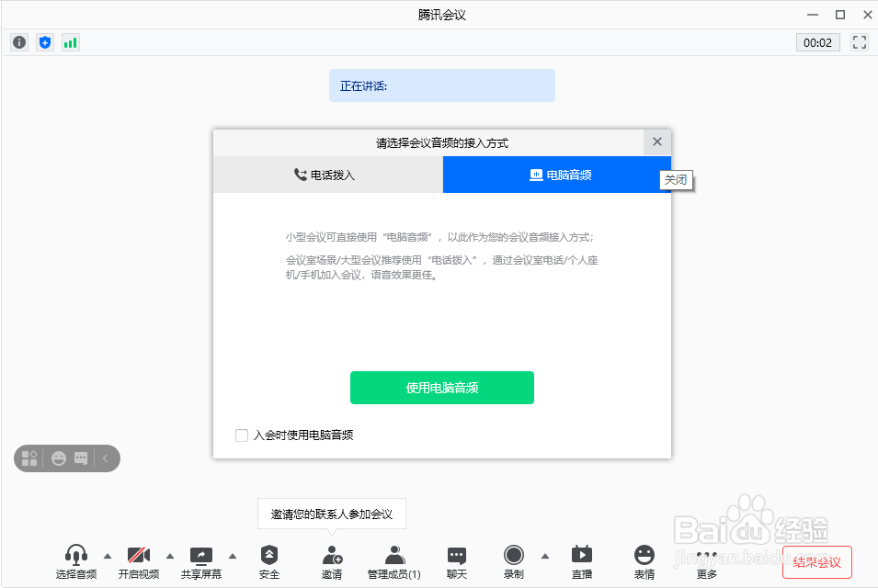Open the 安全 security menu
878x588 pixels.
click(x=269, y=561)
